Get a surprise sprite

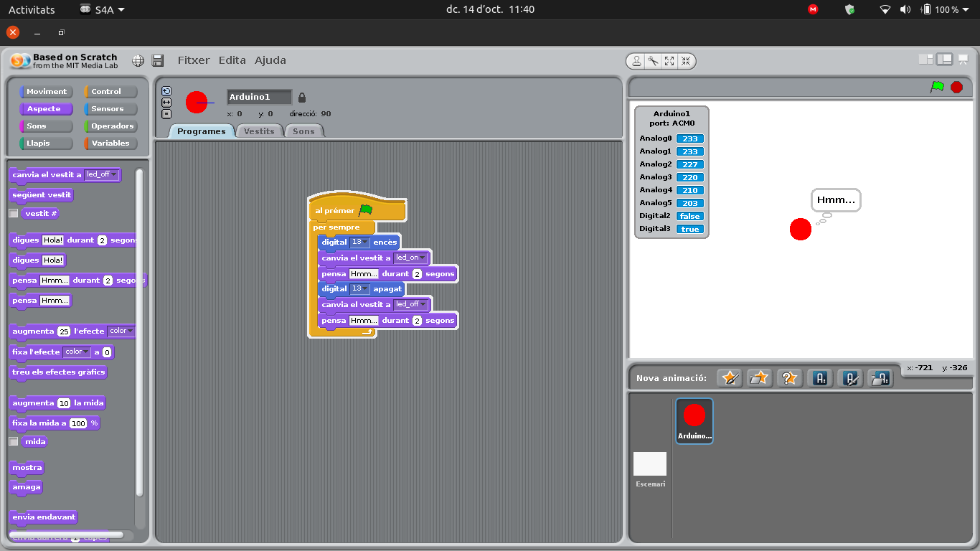(790, 377)
